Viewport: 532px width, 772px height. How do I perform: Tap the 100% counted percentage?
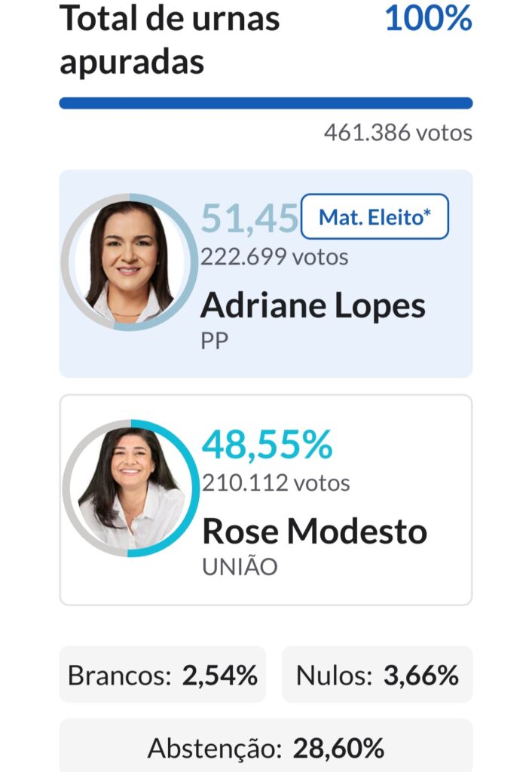pyautogui.click(x=428, y=19)
